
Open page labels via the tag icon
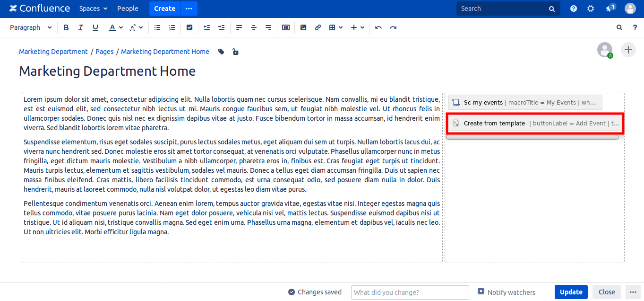pyautogui.click(x=221, y=52)
